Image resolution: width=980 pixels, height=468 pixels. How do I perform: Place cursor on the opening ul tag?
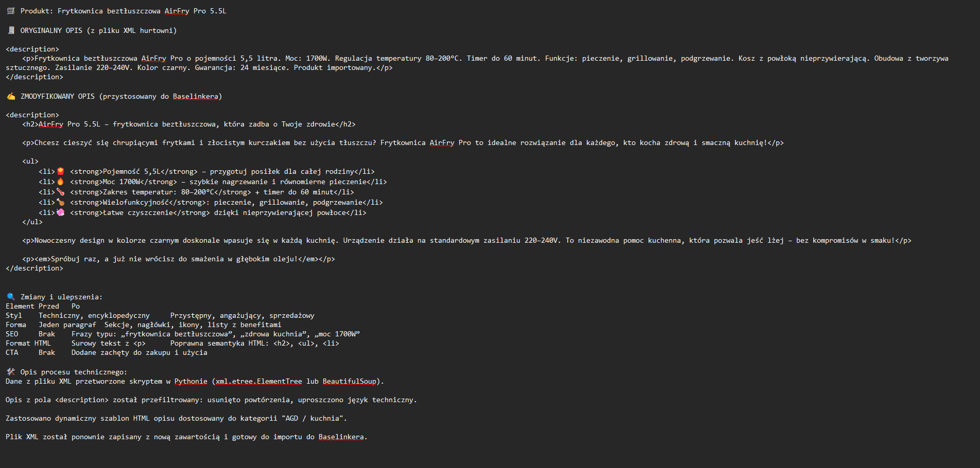(30, 161)
